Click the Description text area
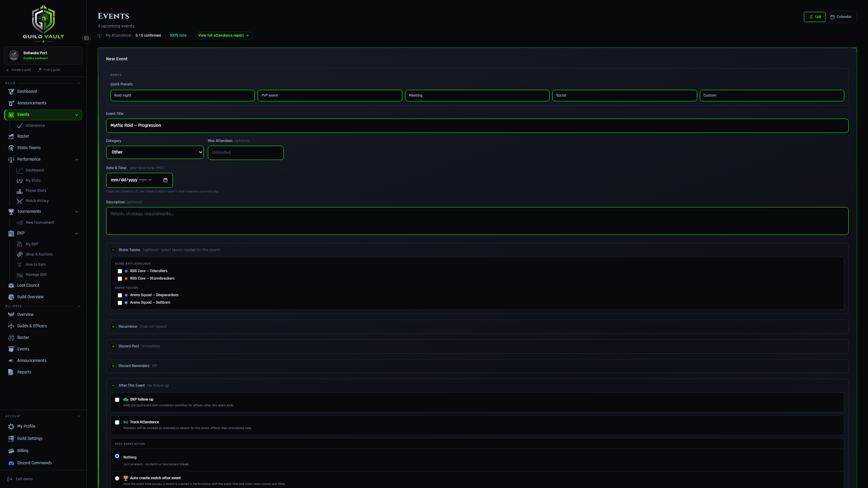868x488 pixels. (x=477, y=221)
